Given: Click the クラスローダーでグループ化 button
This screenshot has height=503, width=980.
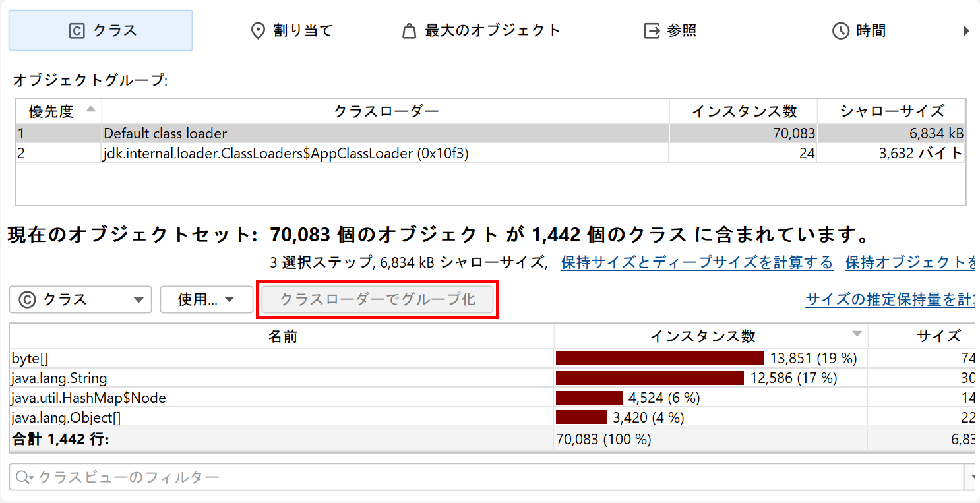Looking at the screenshot, I should [377, 300].
